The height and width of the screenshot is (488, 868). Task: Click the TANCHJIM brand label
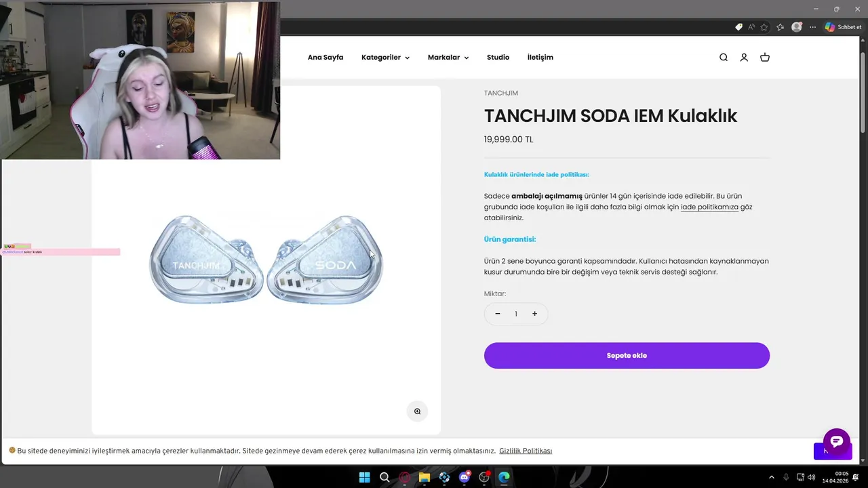[x=501, y=93]
